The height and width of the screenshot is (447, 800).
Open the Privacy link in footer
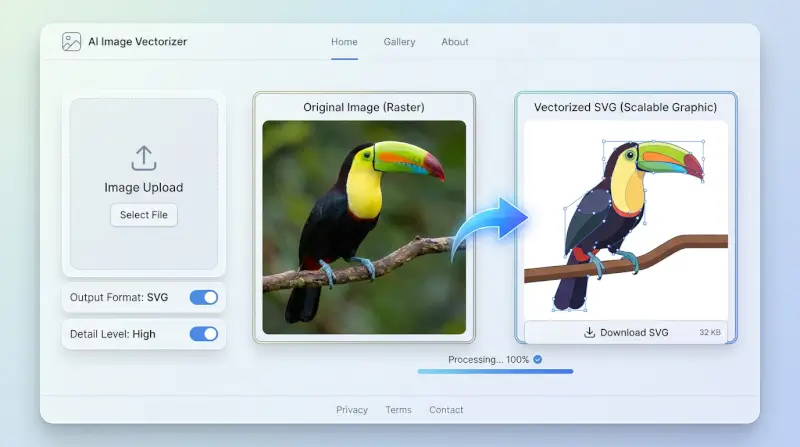point(352,410)
